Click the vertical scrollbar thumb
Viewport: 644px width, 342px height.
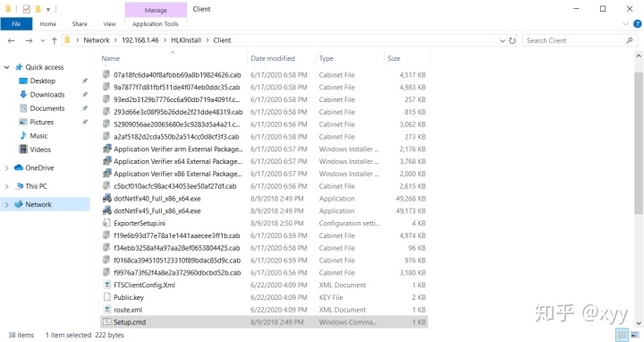point(639,143)
